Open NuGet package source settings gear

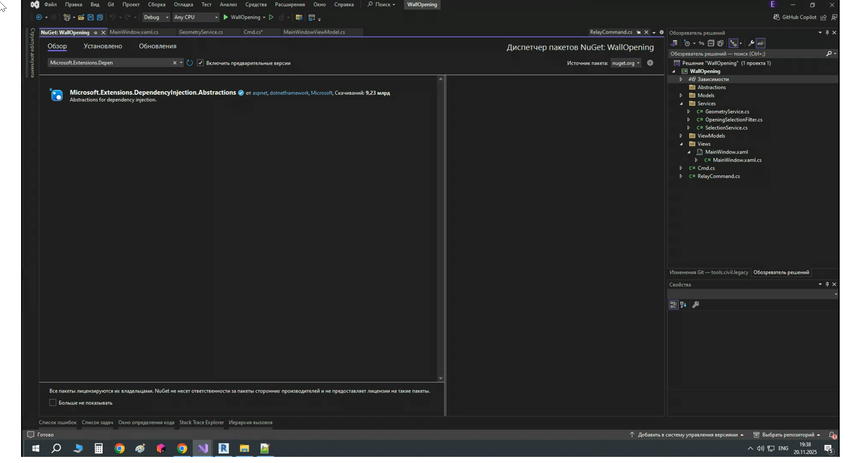[x=650, y=63]
